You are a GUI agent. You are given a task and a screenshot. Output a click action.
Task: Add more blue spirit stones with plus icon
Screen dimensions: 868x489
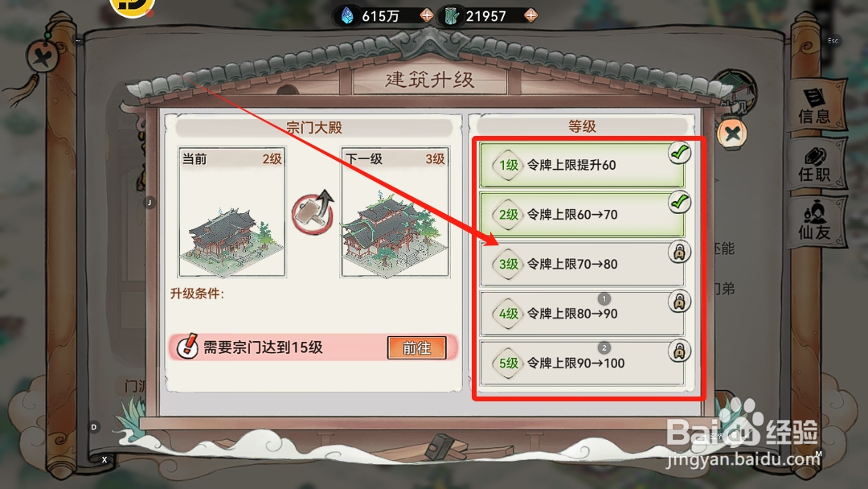[426, 15]
